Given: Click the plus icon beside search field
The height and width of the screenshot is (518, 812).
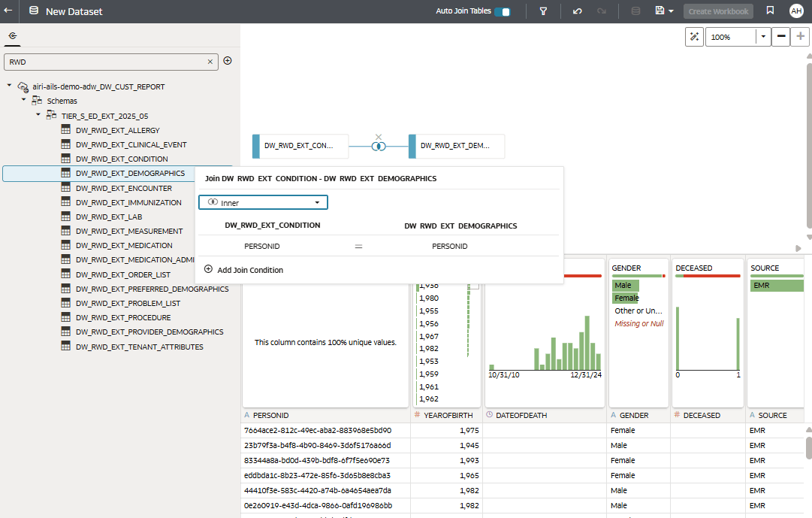Looking at the screenshot, I should pyautogui.click(x=228, y=61).
